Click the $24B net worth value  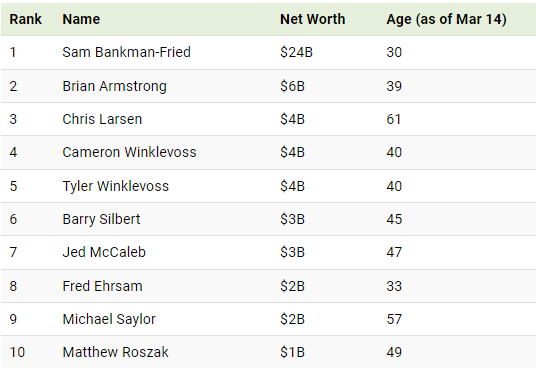pos(296,52)
